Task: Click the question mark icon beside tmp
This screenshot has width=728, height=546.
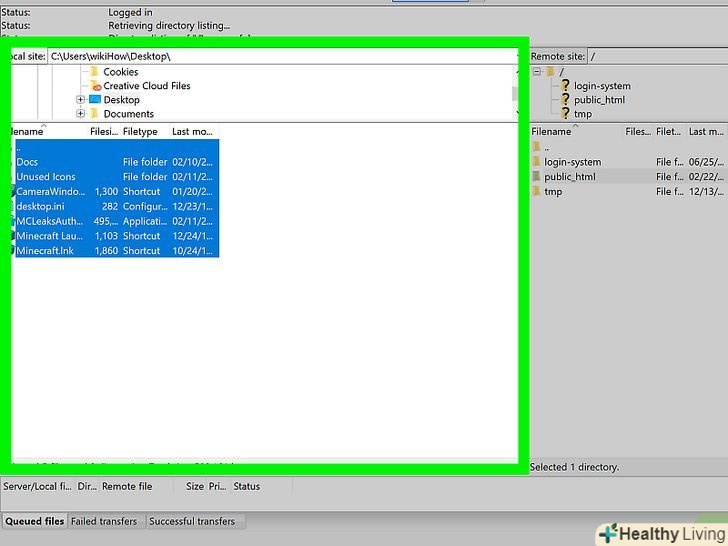Action: 565,113
